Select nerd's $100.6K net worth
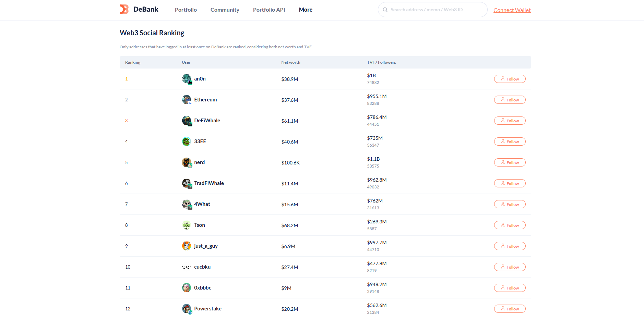644x320 pixels. pyautogui.click(x=290, y=163)
